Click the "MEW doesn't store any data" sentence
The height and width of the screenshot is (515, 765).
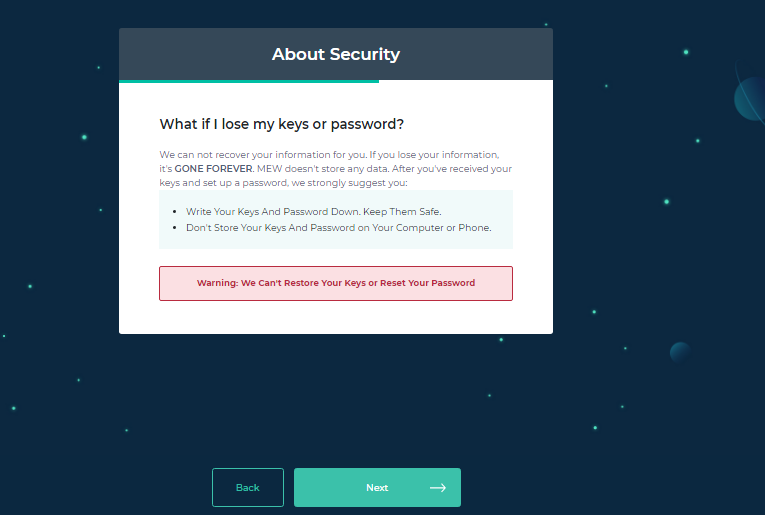click(x=323, y=169)
